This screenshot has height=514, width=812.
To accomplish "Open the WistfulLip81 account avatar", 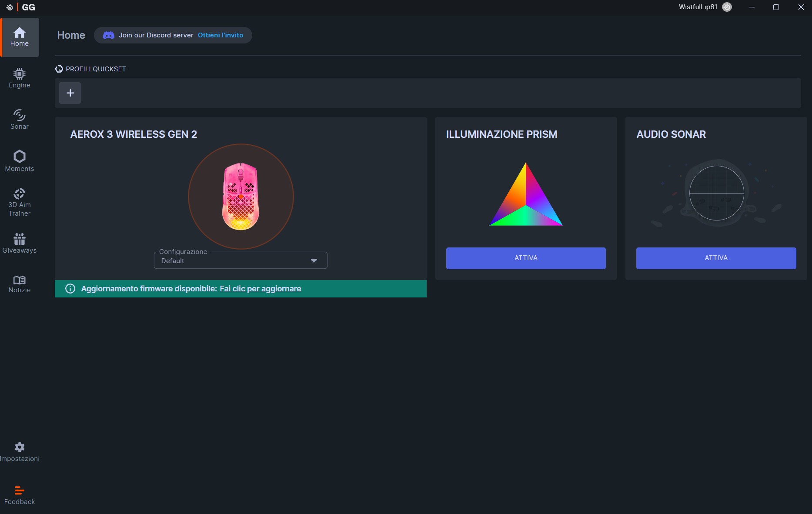I will click(x=727, y=7).
